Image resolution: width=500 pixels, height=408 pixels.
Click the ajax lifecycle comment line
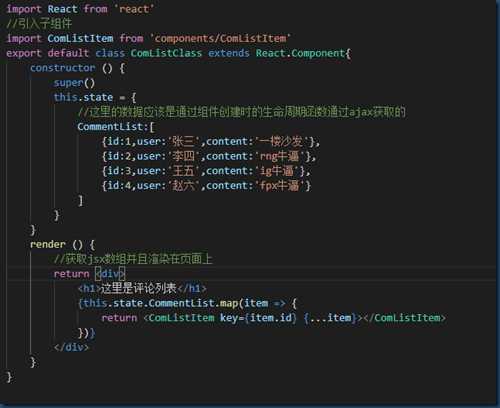242,112
